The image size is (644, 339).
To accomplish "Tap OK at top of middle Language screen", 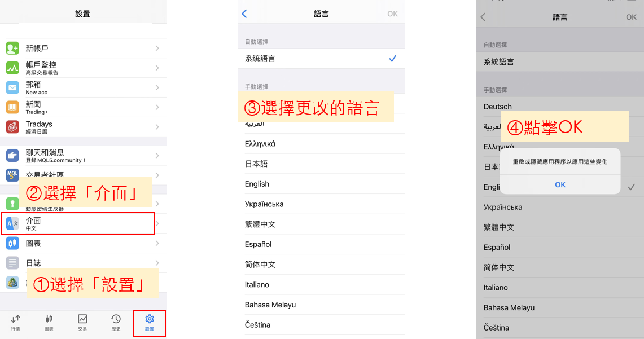I will [392, 14].
